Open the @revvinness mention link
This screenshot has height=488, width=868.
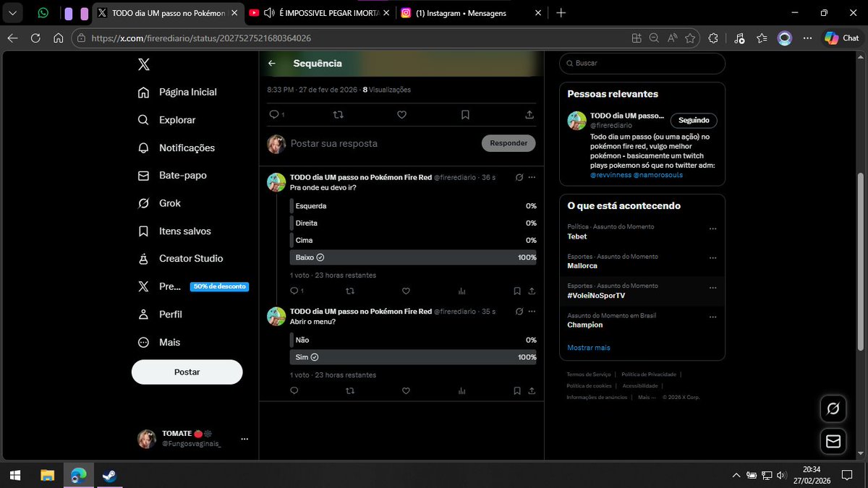(610, 175)
